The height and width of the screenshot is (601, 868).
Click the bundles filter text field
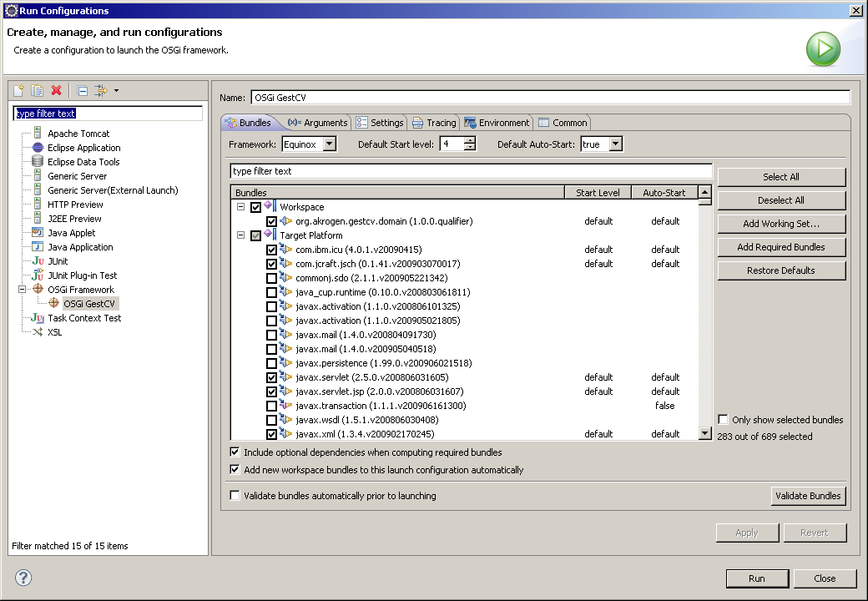coord(471,171)
